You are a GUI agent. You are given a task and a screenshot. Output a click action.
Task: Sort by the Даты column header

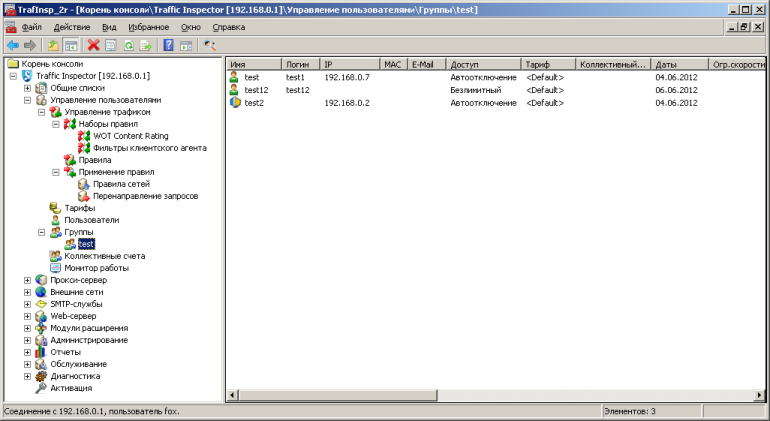680,64
